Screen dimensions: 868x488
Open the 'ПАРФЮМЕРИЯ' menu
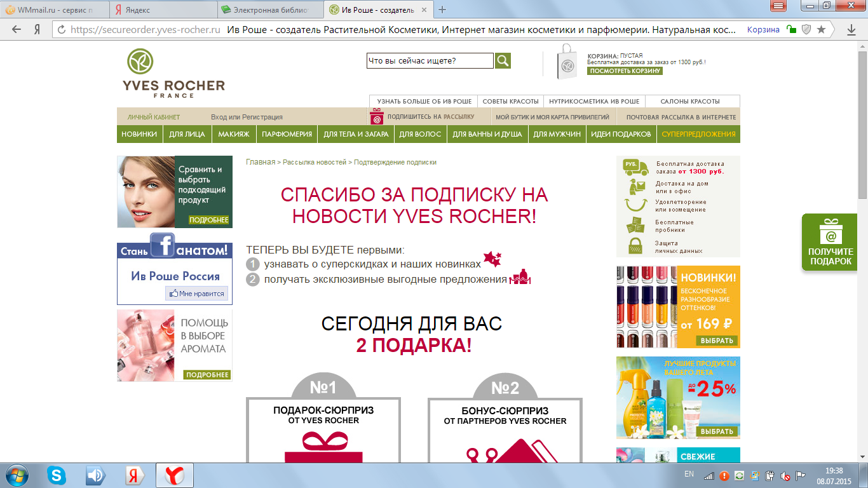287,134
